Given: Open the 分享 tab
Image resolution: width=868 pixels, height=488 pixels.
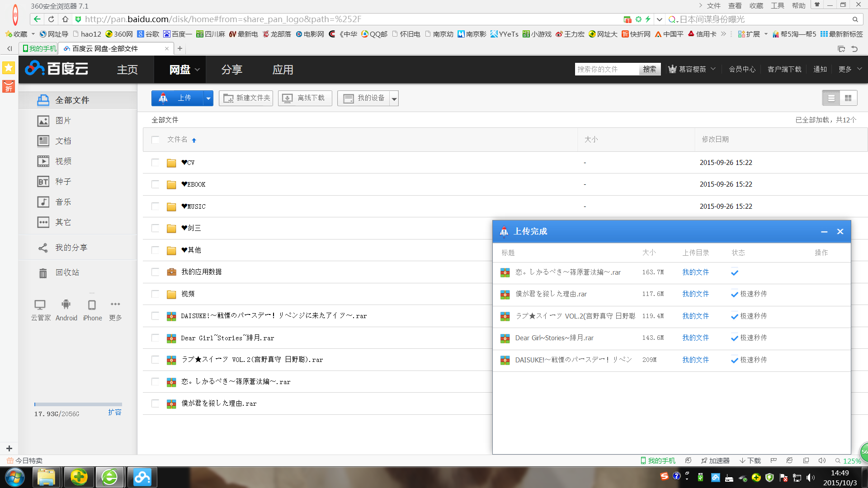Looking at the screenshot, I should (232, 70).
